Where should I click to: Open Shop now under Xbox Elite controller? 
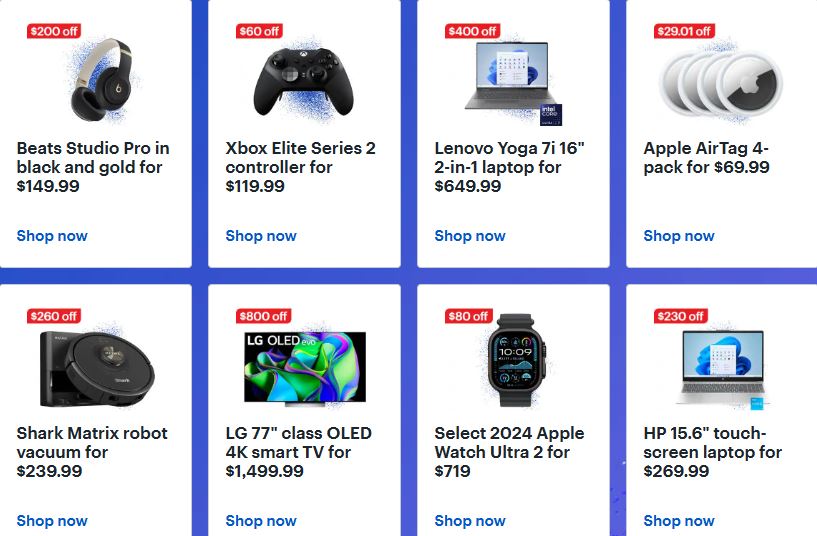(261, 236)
